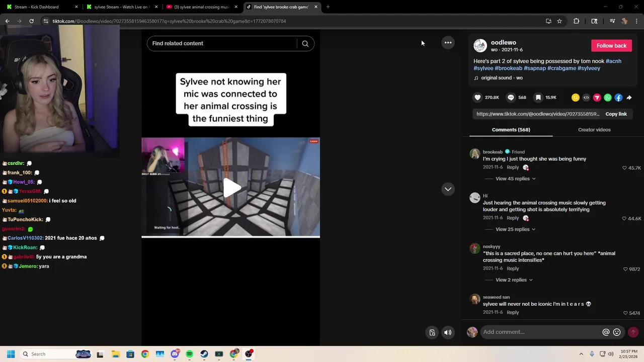This screenshot has width=644, height=362.
Task: Open a new browser tab
Action: tap(328, 7)
